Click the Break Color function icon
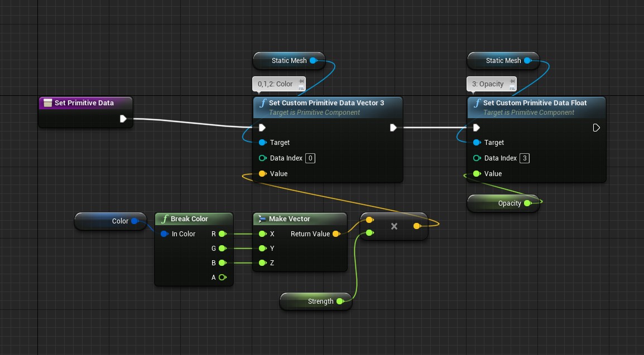Screen dimensions: 644x355 click(165, 219)
